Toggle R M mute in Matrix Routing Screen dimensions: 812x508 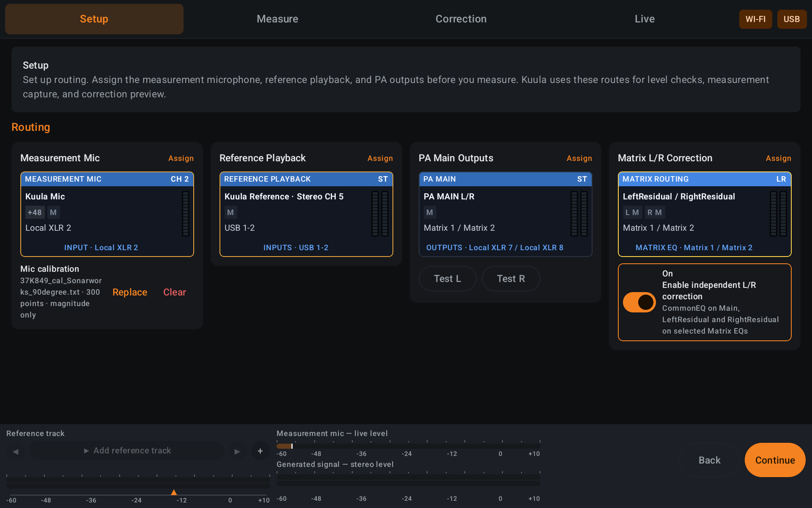click(655, 213)
